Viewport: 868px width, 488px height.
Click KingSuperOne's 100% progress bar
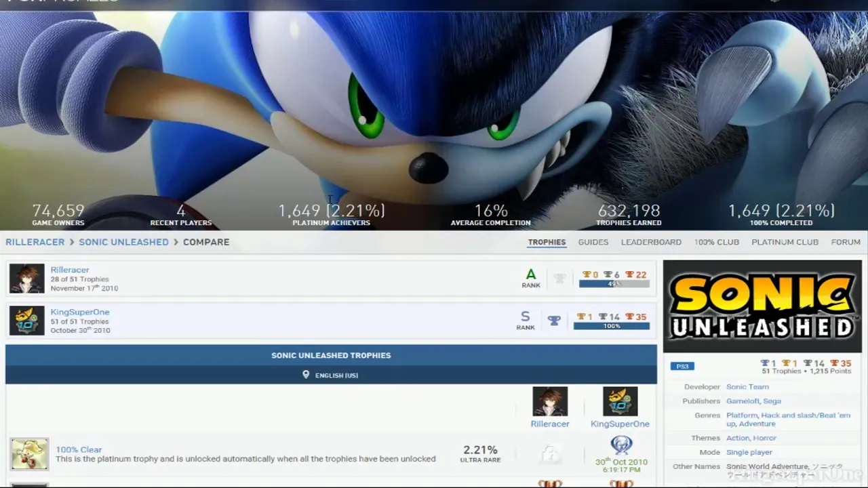click(x=612, y=326)
